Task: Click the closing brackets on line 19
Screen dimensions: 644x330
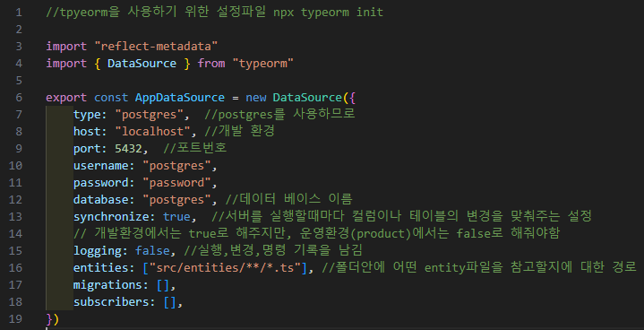Action: point(53,319)
